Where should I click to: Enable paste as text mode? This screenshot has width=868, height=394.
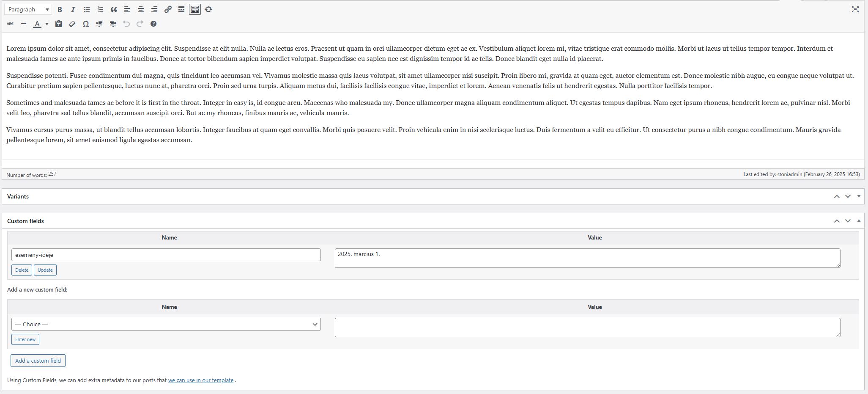coord(59,24)
